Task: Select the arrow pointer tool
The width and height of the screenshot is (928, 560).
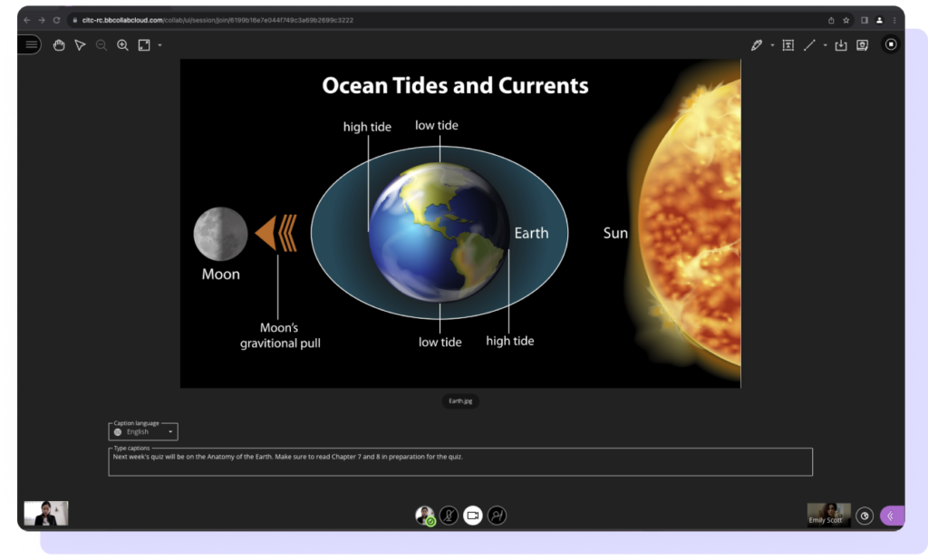Action: [80, 45]
